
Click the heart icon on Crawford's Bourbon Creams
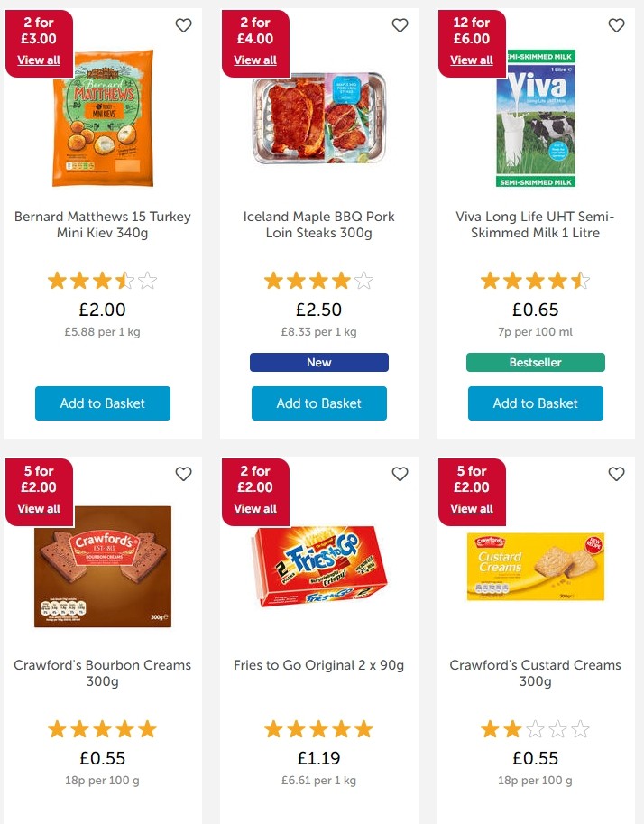click(x=183, y=474)
